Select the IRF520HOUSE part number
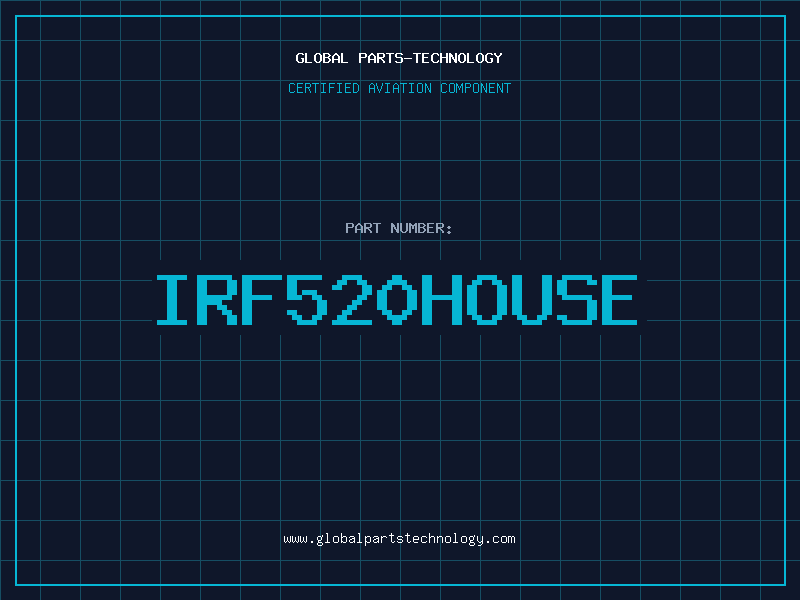 point(397,299)
